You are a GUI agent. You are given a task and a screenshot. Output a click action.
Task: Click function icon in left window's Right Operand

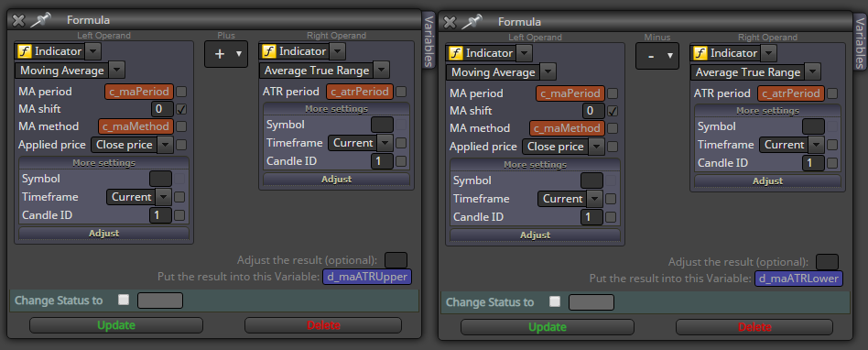coord(268,51)
